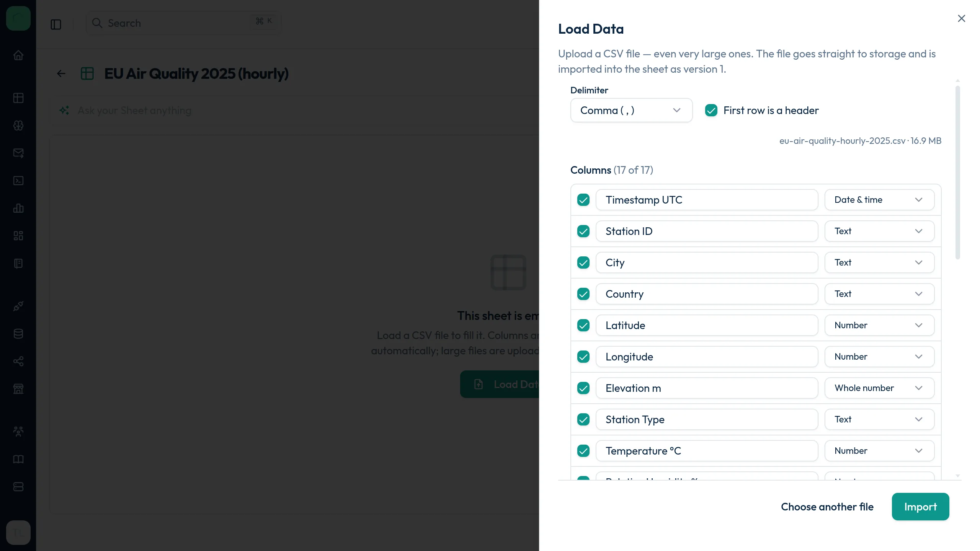This screenshot has width=980, height=551.
Task: Open Temperature °C type dropdown
Action: (x=879, y=451)
